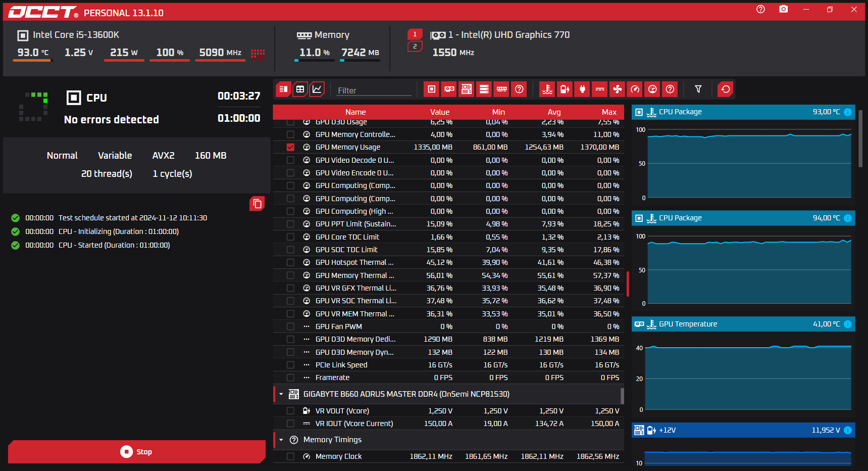Reset sensor min/max statistics

point(726,89)
